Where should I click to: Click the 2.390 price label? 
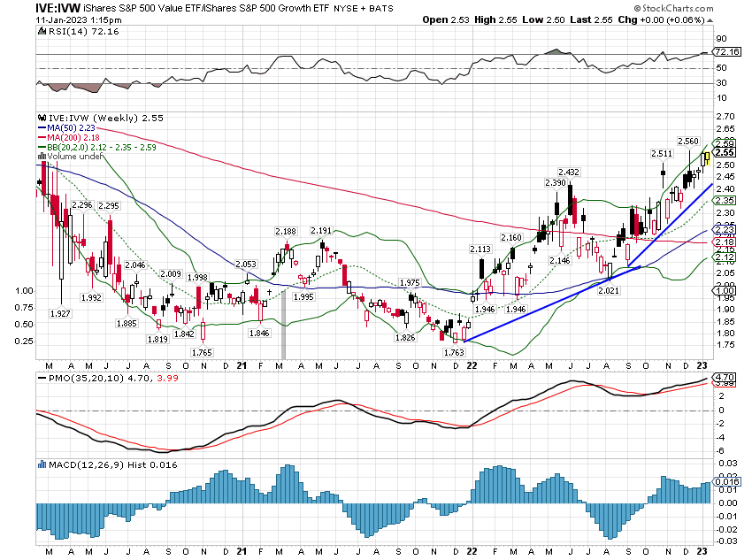pos(556,182)
